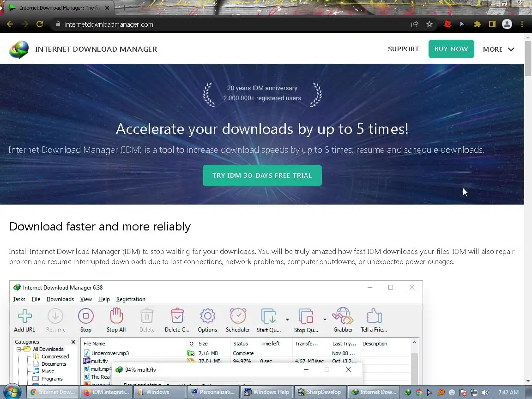Reload the page with the refresh icon
Image resolution: width=532 pixels, height=399 pixels.
click(40, 24)
